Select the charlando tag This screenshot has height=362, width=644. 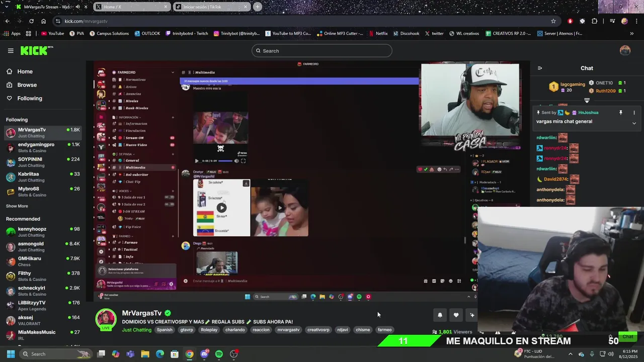[235, 330]
